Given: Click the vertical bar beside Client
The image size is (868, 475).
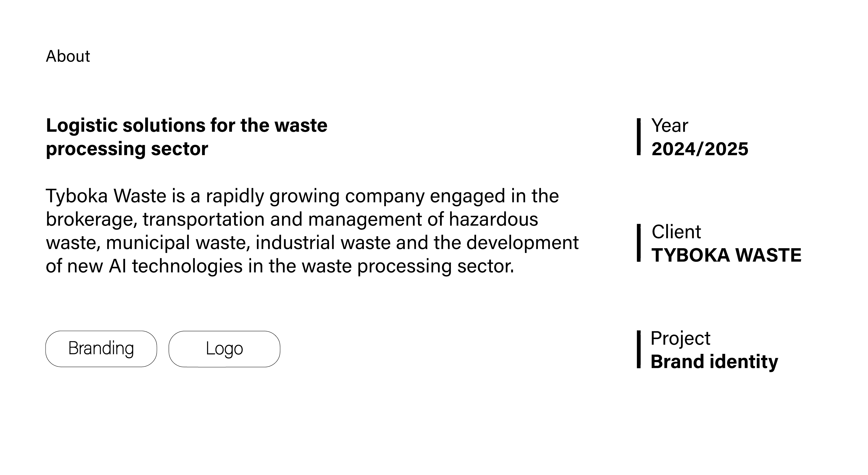Looking at the screenshot, I should pyautogui.click(x=639, y=242).
